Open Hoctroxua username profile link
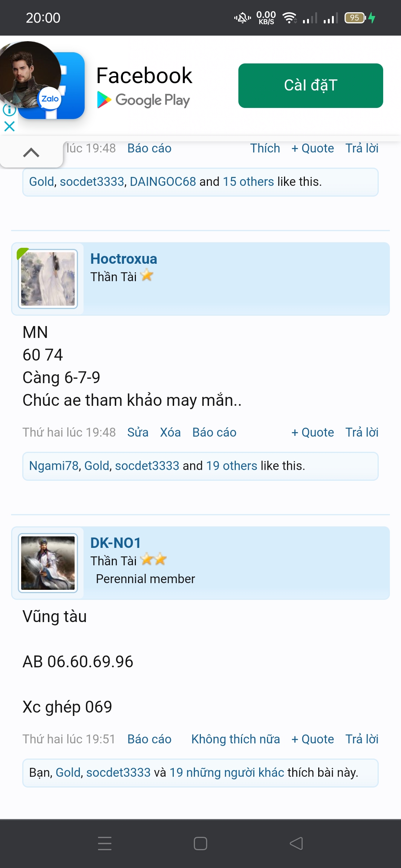The width and height of the screenshot is (401, 868). [x=124, y=259]
